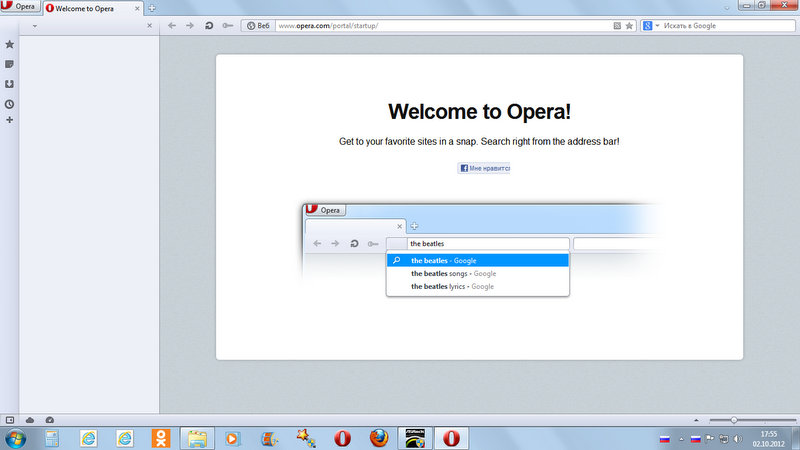
Task: Expand the search engine dropdown arrow
Action: (x=657, y=26)
